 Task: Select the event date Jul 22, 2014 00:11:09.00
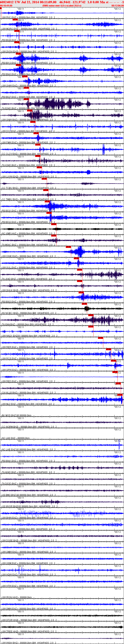pos(39,2)
